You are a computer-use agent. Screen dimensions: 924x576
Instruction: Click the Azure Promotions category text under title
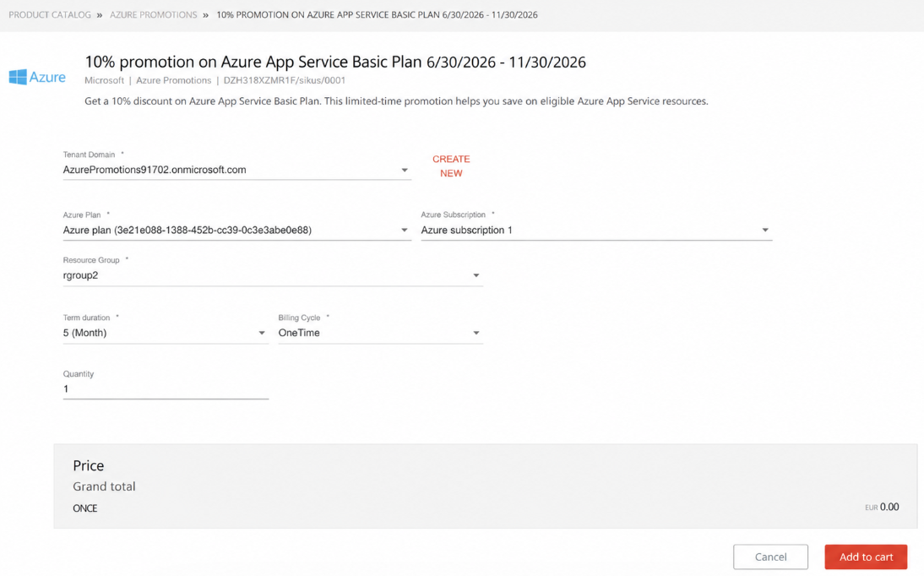point(173,80)
